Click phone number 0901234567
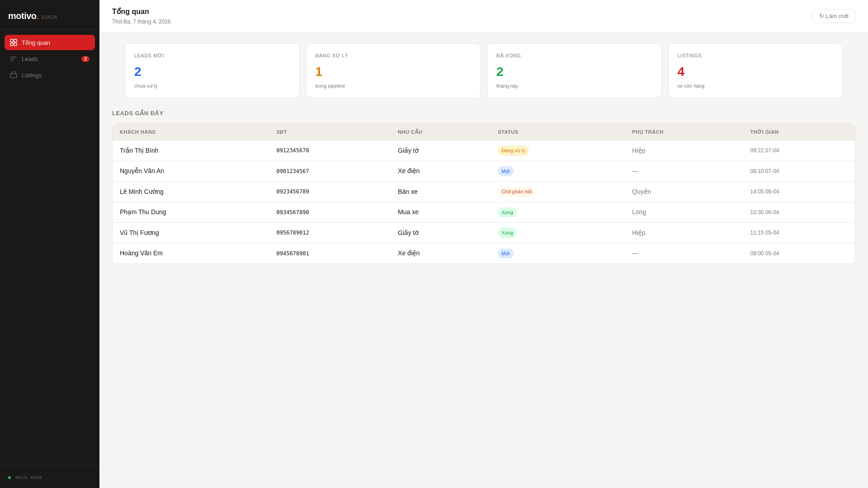This screenshot has width=868, height=488. (x=293, y=171)
